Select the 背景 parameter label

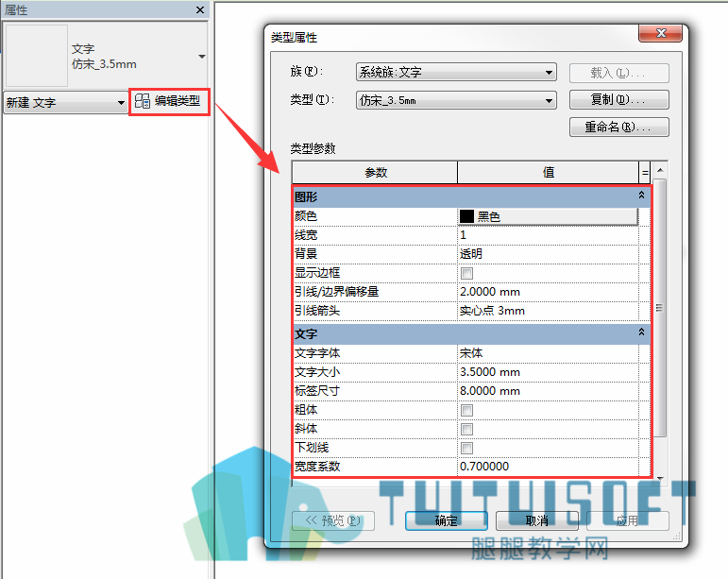pyautogui.click(x=306, y=254)
